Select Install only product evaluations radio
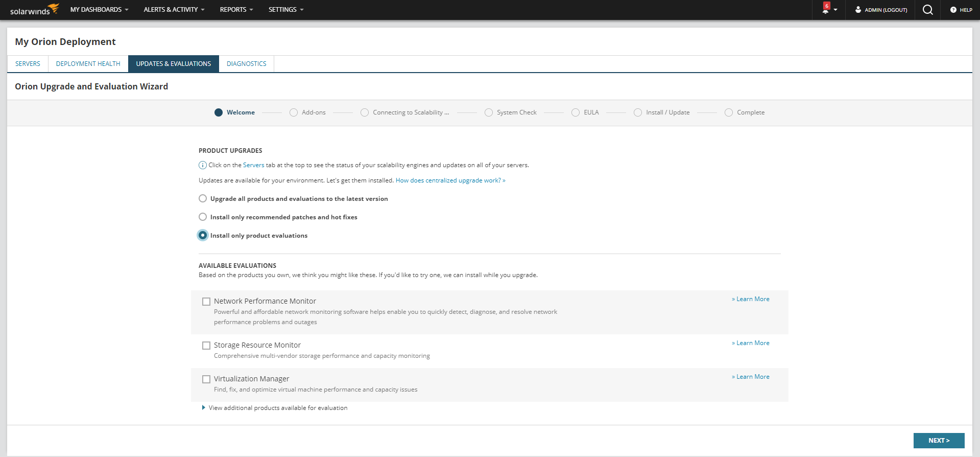The image size is (980, 457). click(203, 235)
